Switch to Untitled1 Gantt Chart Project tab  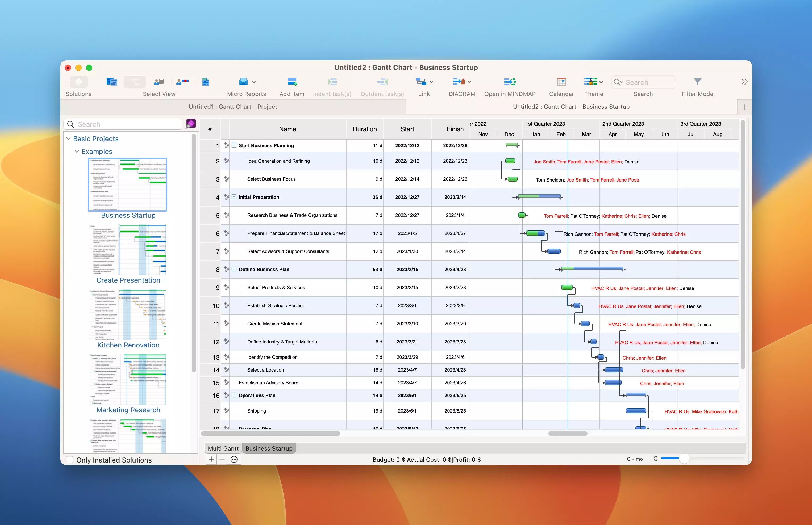coord(233,107)
